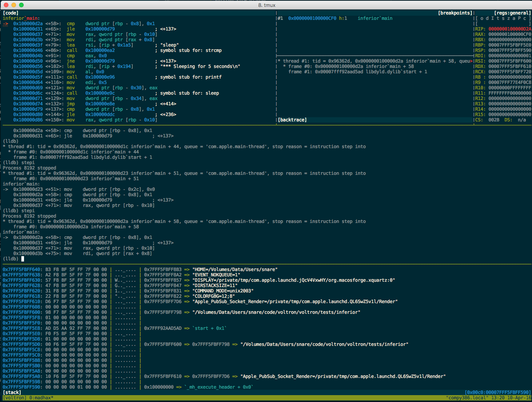Select the [code] panel header

pos(10,13)
